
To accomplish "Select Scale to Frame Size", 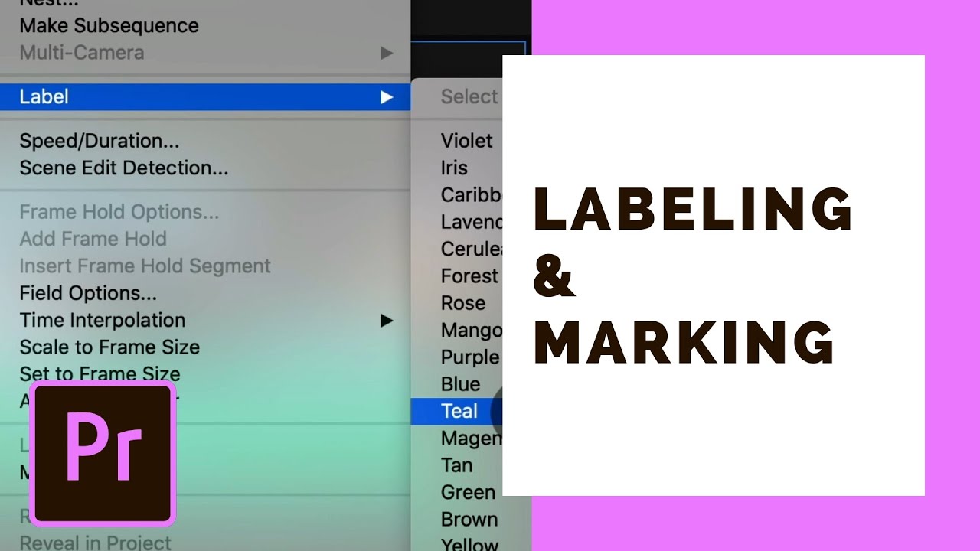I will (109, 347).
